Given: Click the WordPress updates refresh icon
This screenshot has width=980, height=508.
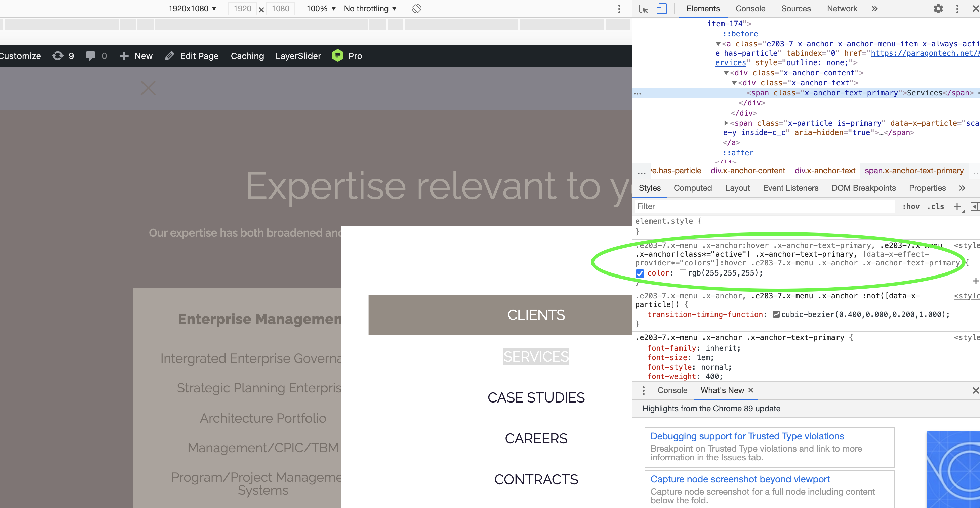Looking at the screenshot, I should coord(58,56).
